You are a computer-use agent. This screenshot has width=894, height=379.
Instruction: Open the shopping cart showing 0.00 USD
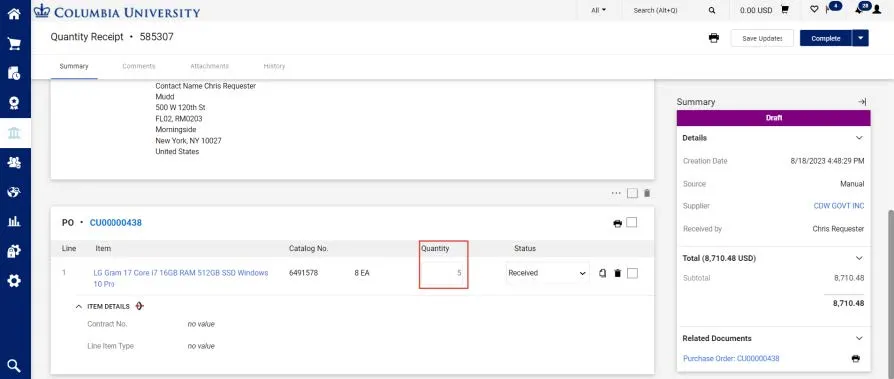(x=785, y=10)
